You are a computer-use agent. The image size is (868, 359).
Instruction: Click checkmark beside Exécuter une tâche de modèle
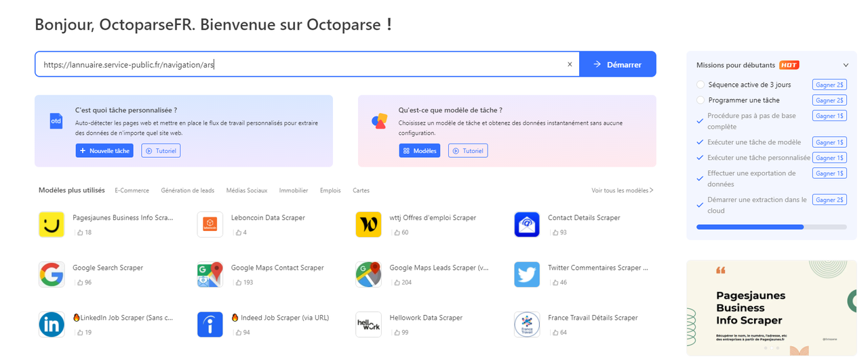(x=701, y=142)
